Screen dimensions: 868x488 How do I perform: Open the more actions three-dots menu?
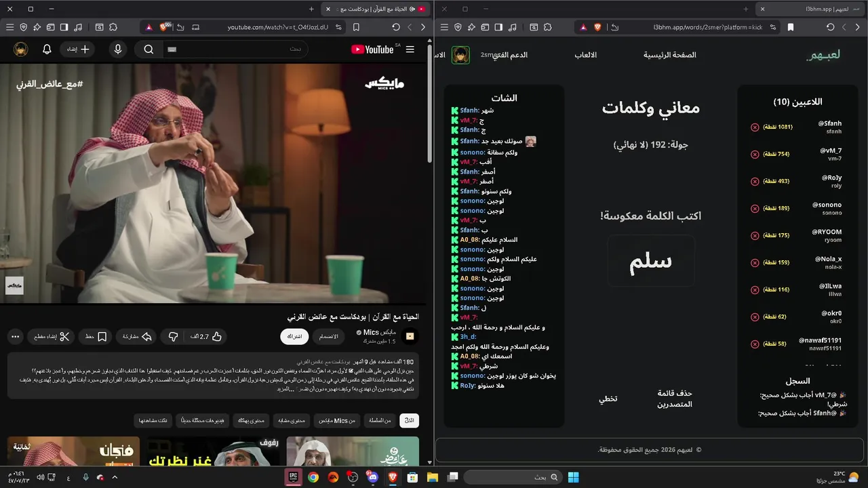tap(15, 336)
